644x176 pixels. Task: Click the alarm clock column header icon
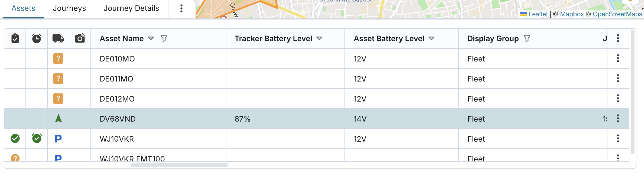(x=37, y=38)
